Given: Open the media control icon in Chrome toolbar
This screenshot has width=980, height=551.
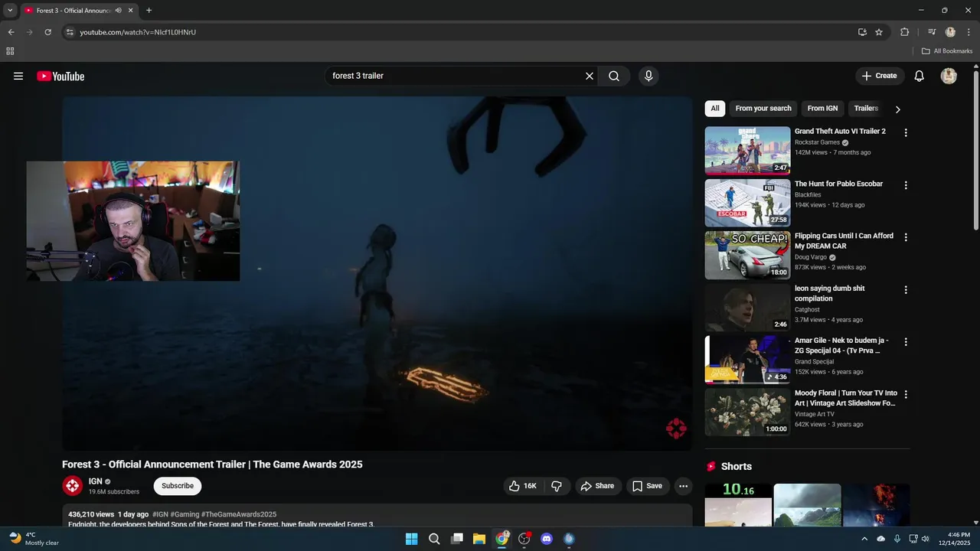Looking at the screenshot, I should 932,32.
